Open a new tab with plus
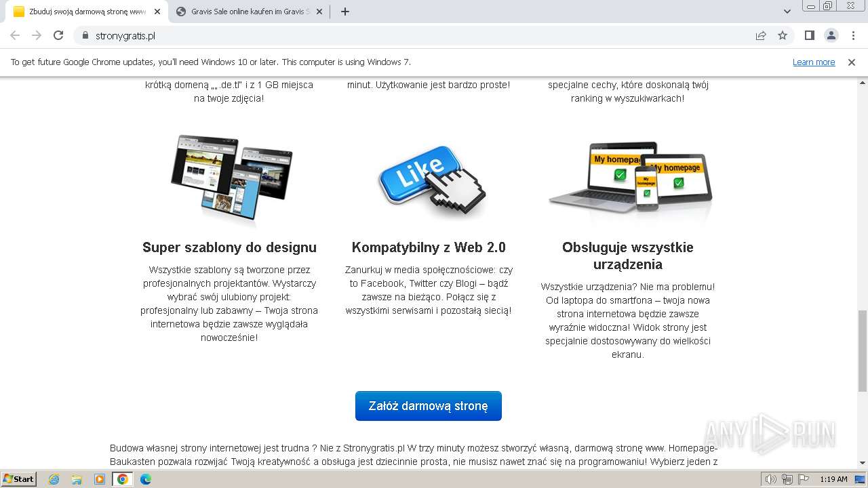The image size is (868, 488). (x=344, y=12)
